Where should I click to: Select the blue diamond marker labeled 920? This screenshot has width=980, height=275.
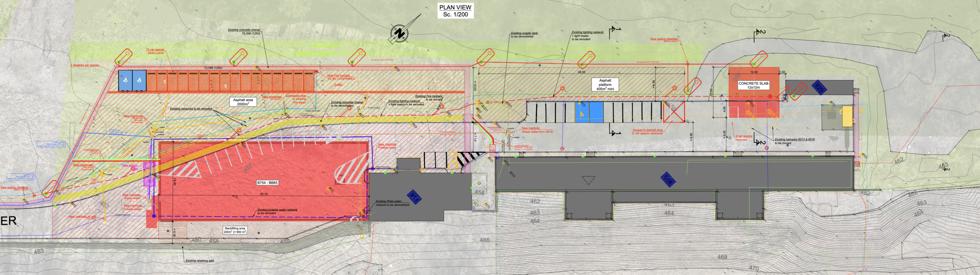point(819,88)
